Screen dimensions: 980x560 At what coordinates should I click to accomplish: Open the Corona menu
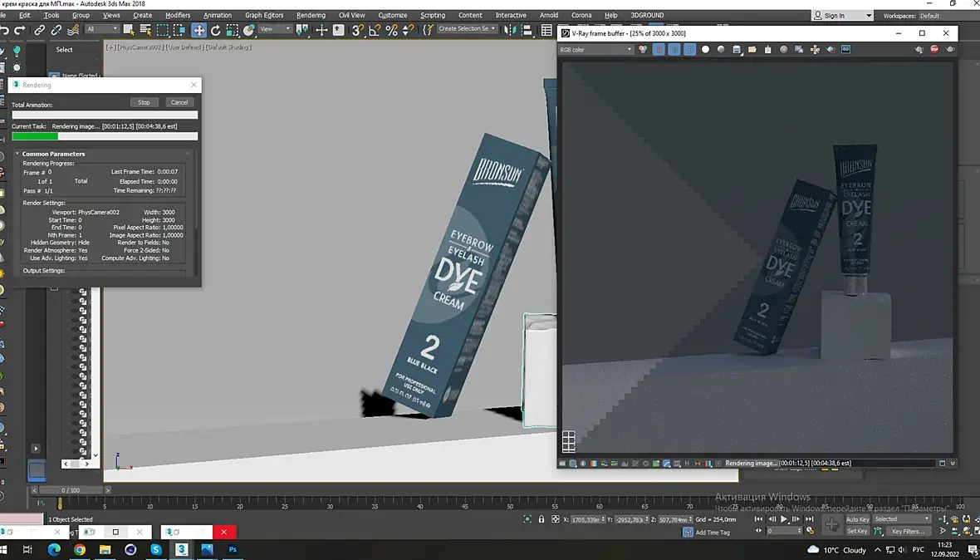pyautogui.click(x=581, y=15)
